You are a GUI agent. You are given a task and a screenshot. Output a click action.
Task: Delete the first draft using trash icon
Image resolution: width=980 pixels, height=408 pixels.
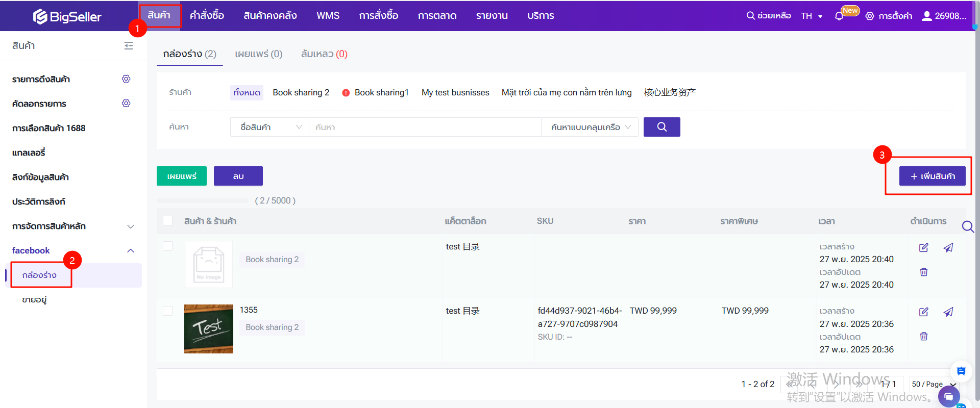point(923,272)
